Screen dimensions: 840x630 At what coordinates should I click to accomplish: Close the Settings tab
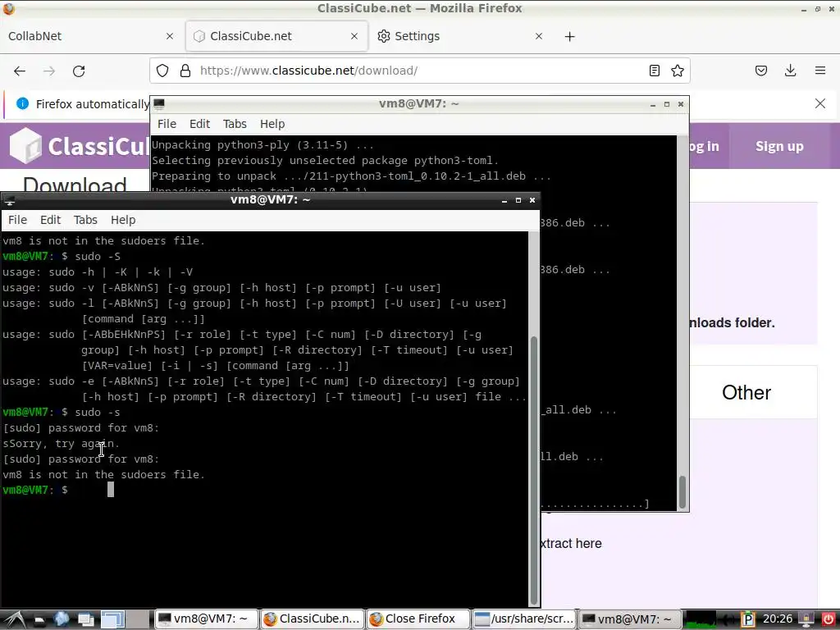539,36
